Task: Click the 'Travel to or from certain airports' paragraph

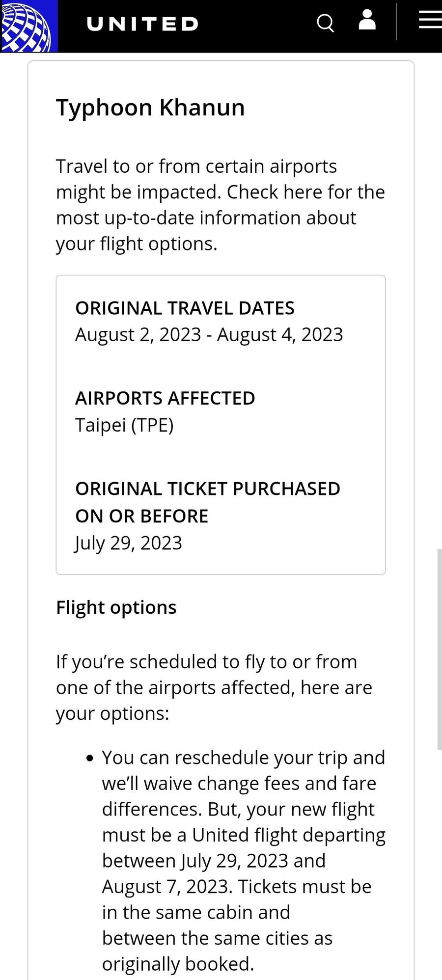Action: click(221, 205)
